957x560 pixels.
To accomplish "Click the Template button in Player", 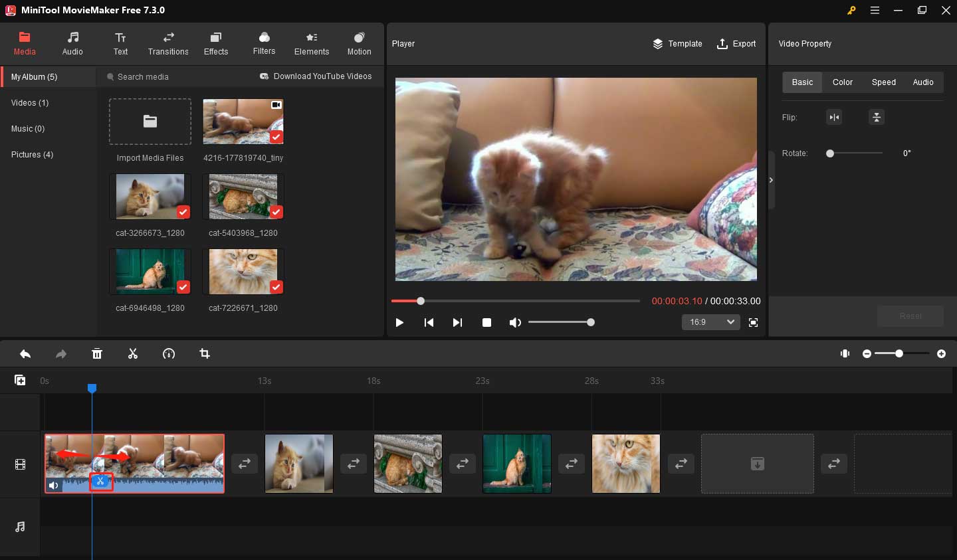I will [x=677, y=44].
